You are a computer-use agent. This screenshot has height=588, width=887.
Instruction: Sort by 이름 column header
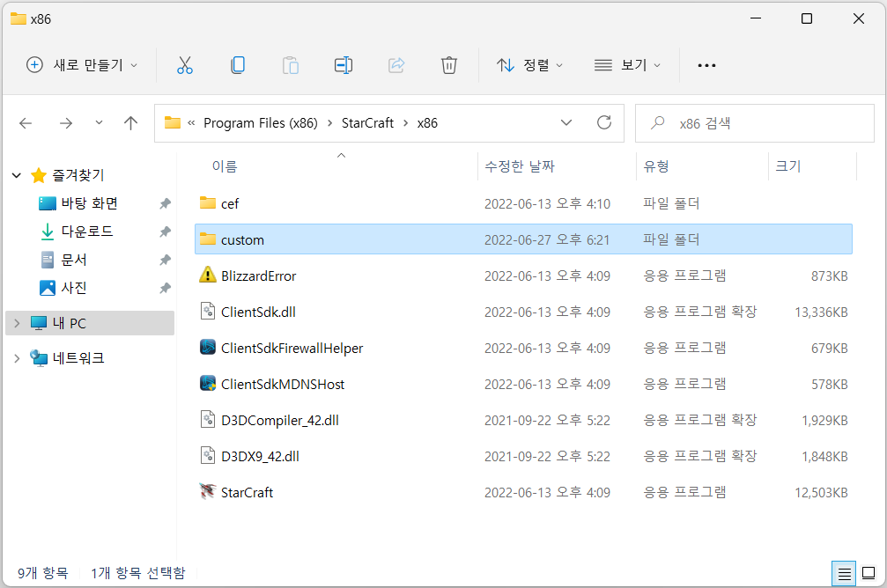[225, 166]
